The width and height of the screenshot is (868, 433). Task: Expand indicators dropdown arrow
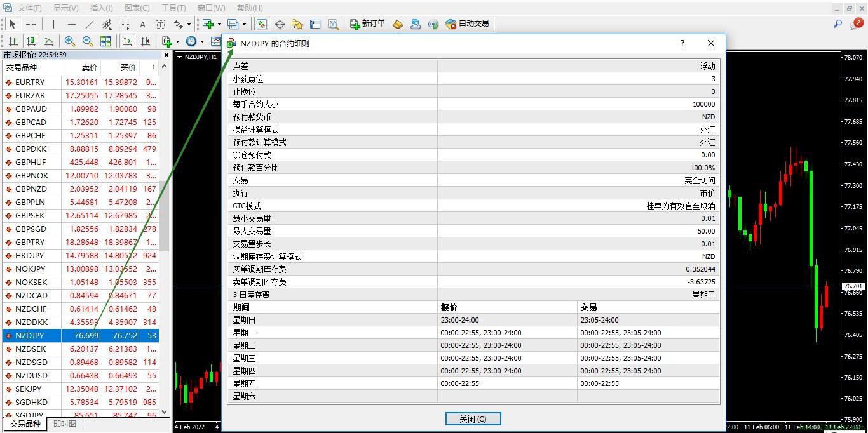tap(178, 41)
